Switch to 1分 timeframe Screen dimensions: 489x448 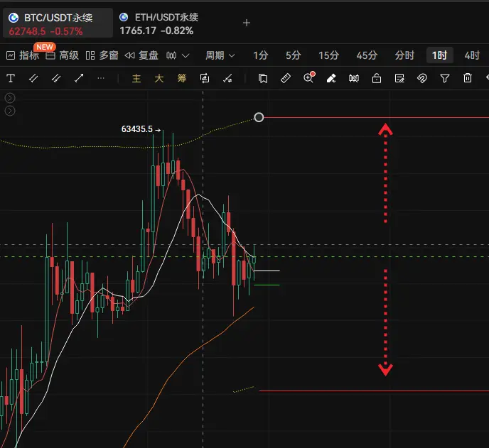click(x=260, y=55)
